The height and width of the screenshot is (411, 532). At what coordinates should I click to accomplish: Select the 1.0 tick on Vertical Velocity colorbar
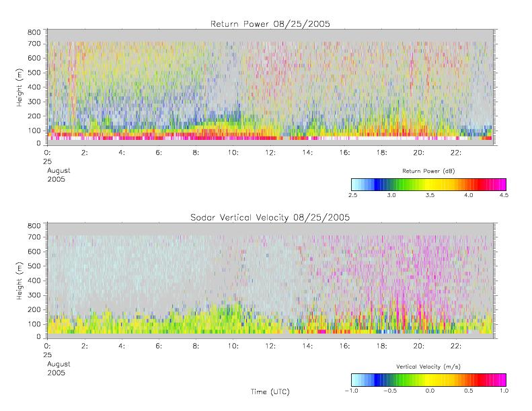click(x=504, y=391)
